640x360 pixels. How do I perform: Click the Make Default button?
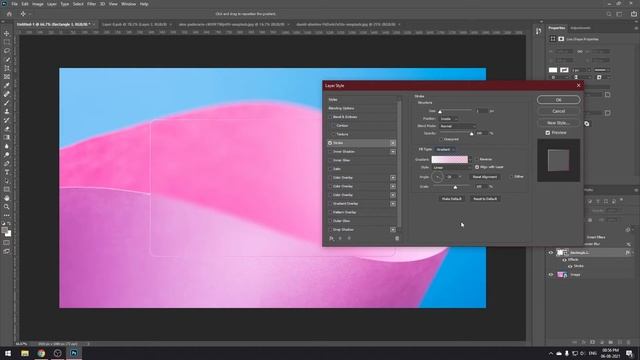coord(451,199)
